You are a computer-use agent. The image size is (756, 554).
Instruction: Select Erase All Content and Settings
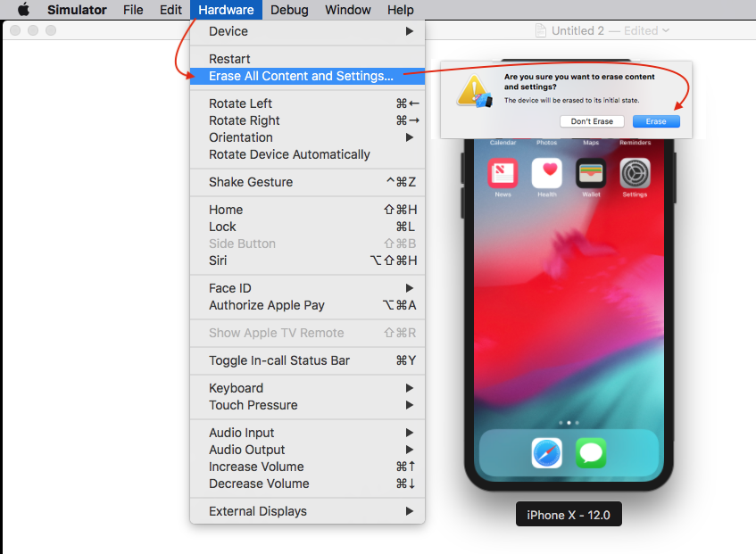(307, 76)
